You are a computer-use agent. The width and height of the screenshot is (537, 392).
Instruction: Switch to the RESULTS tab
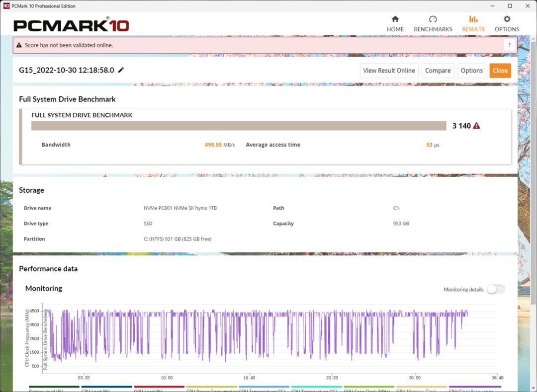[473, 24]
